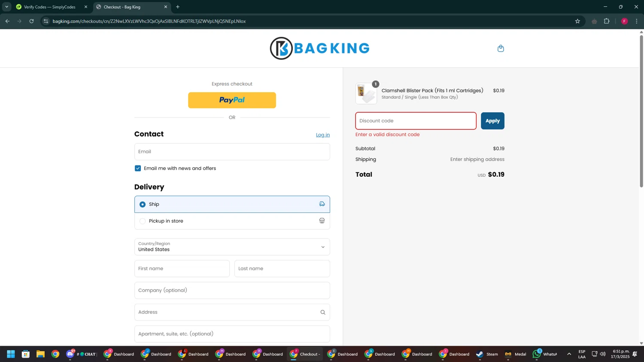Click the First name field
This screenshot has height=362, width=644.
(x=182, y=268)
